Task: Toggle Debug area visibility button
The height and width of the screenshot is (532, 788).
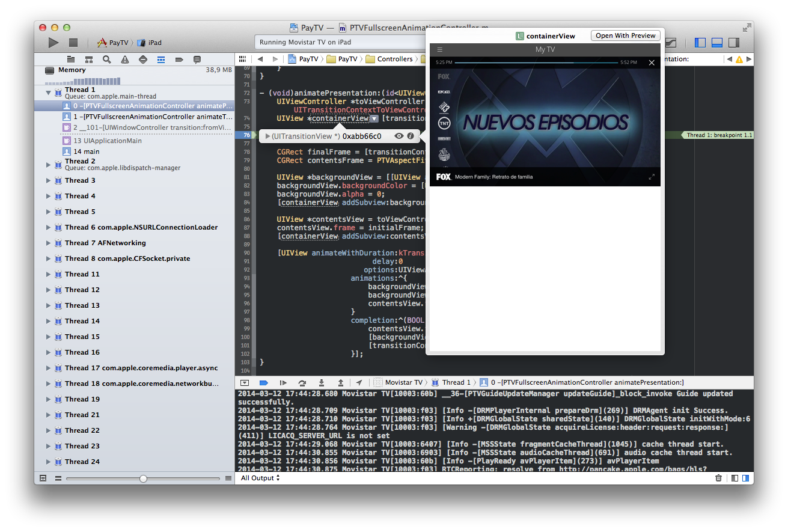Action: [717, 43]
